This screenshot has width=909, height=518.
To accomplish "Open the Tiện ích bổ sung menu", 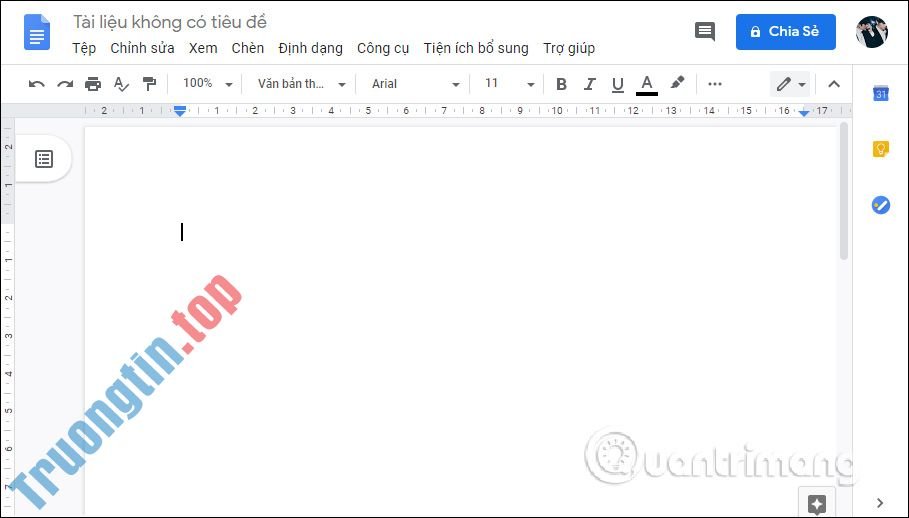I will (476, 48).
